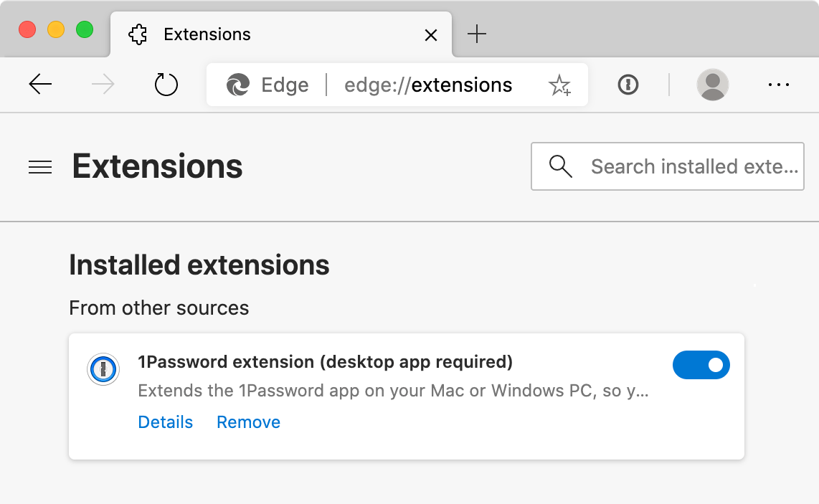
Task: Remove the 1Password extension
Action: (x=249, y=422)
